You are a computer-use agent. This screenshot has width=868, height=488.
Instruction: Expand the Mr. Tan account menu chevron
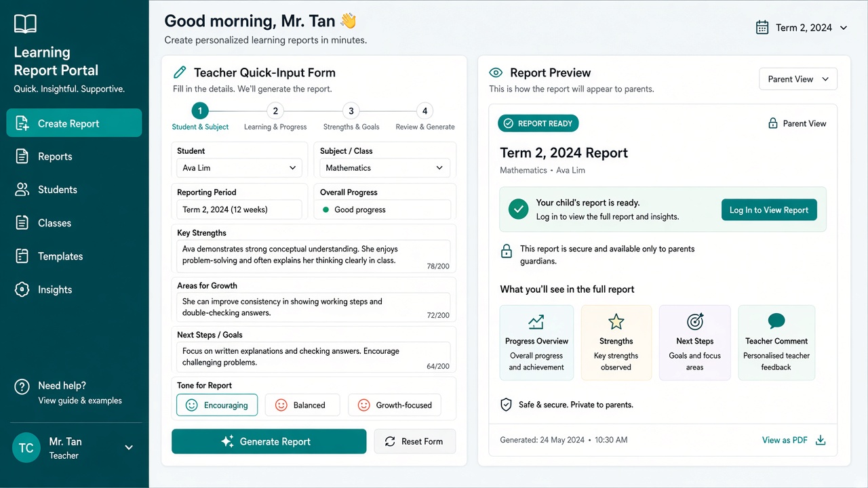(129, 448)
